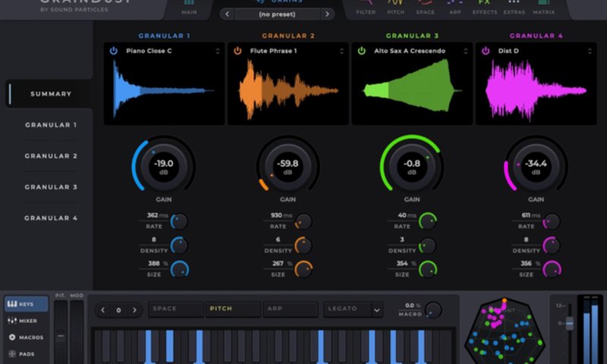Open the Matrix section icon
This screenshot has height=364, width=607.
pyautogui.click(x=543, y=7)
